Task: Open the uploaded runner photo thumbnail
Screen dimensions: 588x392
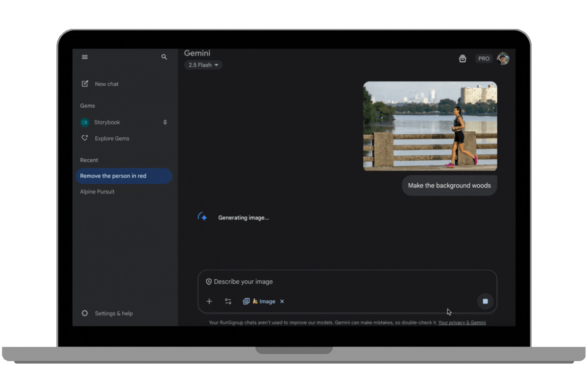Action: coord(430,126)
